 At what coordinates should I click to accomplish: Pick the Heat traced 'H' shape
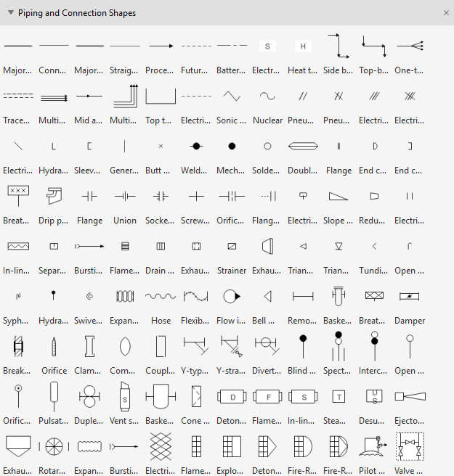pos(303,46)
